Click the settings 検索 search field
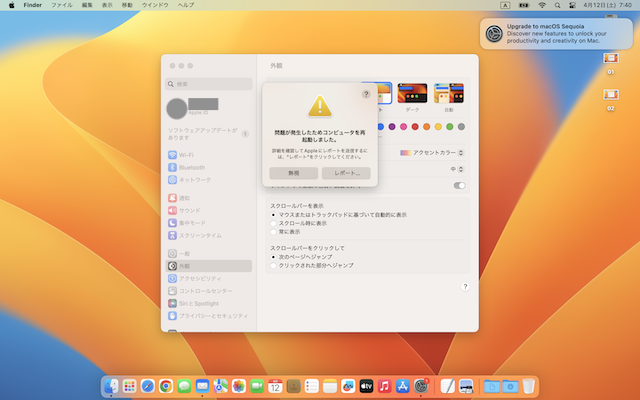The height and width of the screenshot is (400, 640). [209, 84]
